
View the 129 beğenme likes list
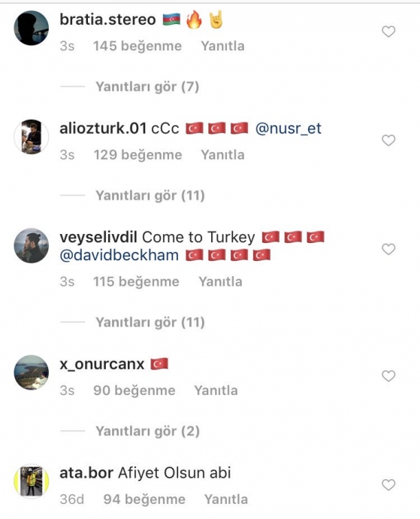click(x=137, y=155)
